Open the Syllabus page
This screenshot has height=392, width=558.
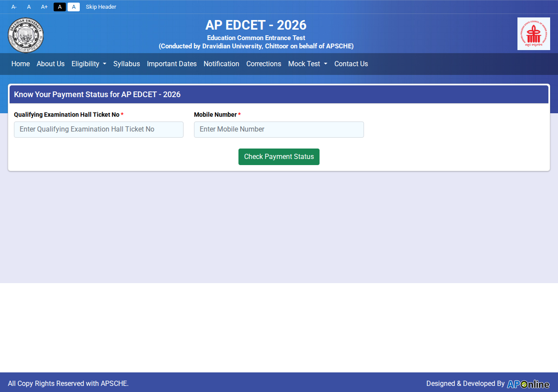pos(126,64)
